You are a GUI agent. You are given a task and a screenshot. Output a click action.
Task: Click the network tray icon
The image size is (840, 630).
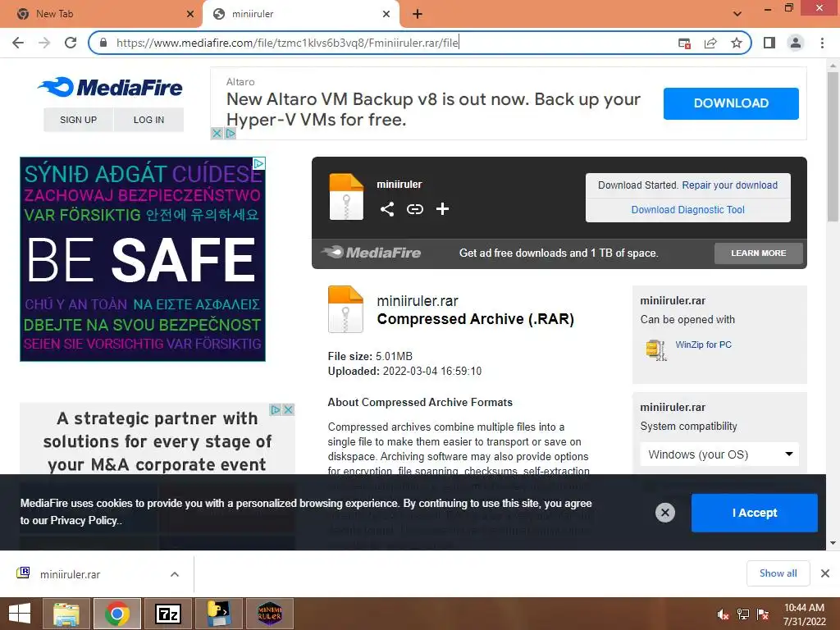coord(743,614)
